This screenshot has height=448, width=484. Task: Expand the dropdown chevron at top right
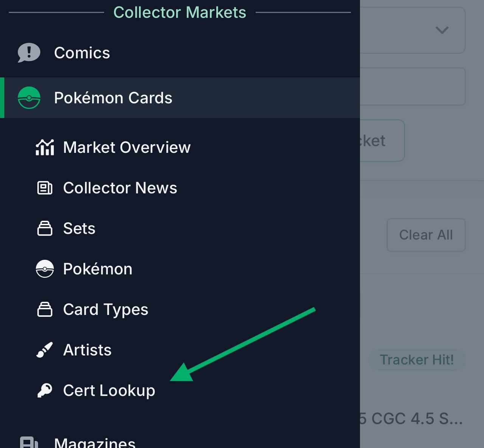[x=442, y=30]
